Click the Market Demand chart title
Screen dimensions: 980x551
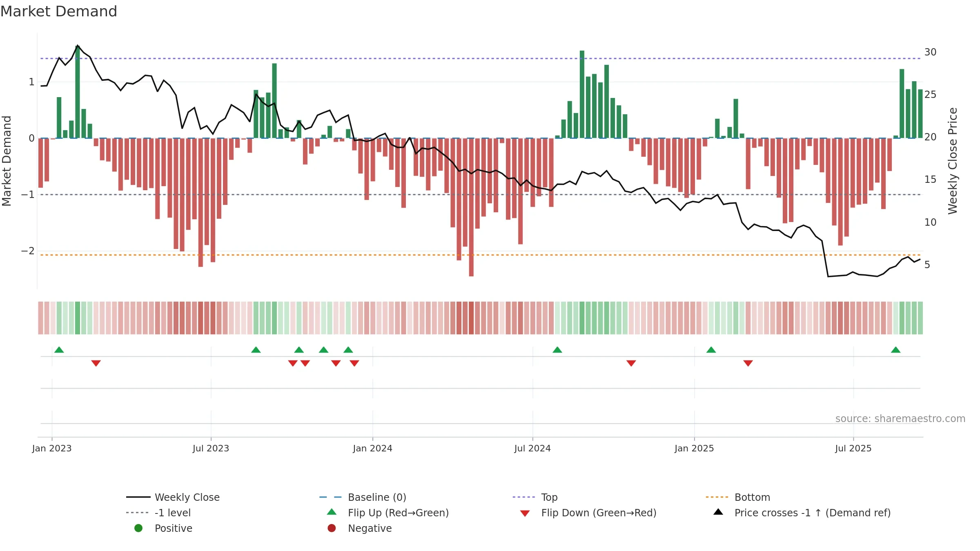tap(59, 11)
